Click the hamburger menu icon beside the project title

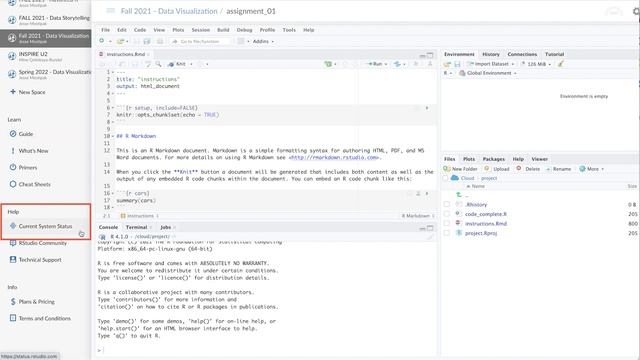(x=111, y=11)
